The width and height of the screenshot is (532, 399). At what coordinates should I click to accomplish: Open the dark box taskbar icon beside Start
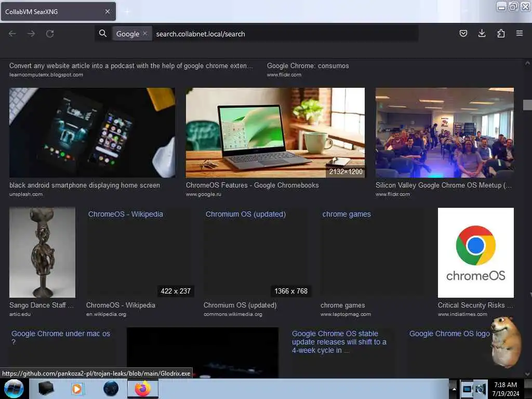pyautogui.click(x=46, y=389)
